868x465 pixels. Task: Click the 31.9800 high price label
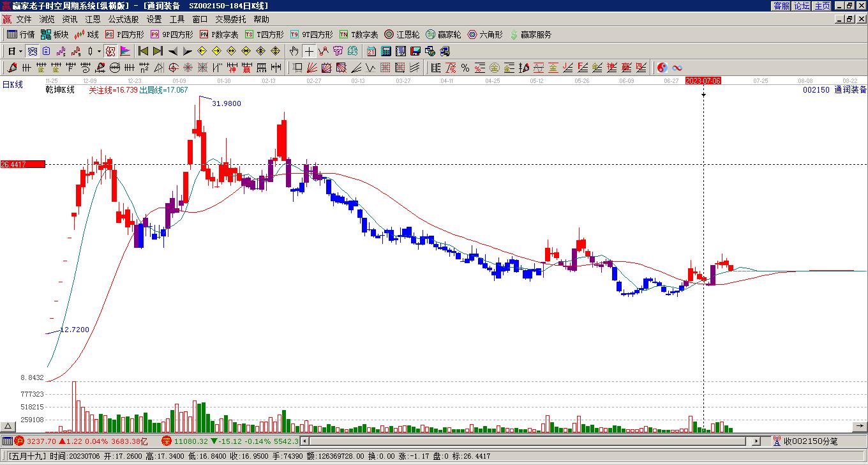pos(227,103)
